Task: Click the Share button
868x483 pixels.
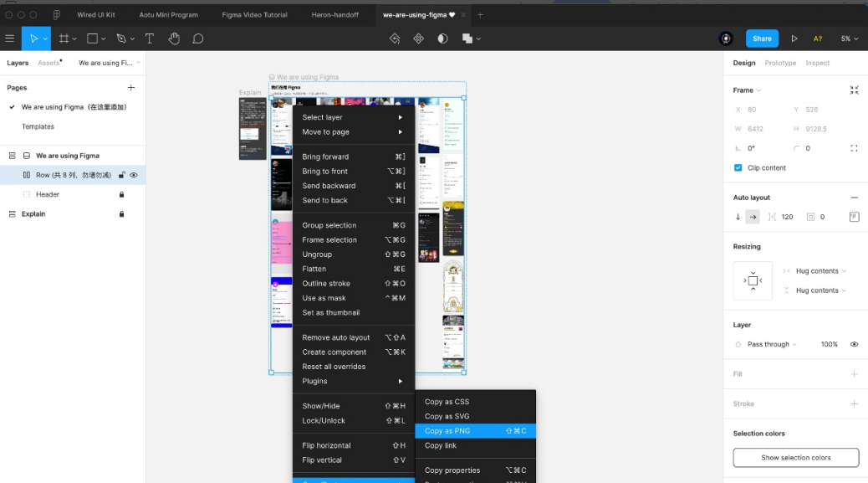Action: point(762,39)
